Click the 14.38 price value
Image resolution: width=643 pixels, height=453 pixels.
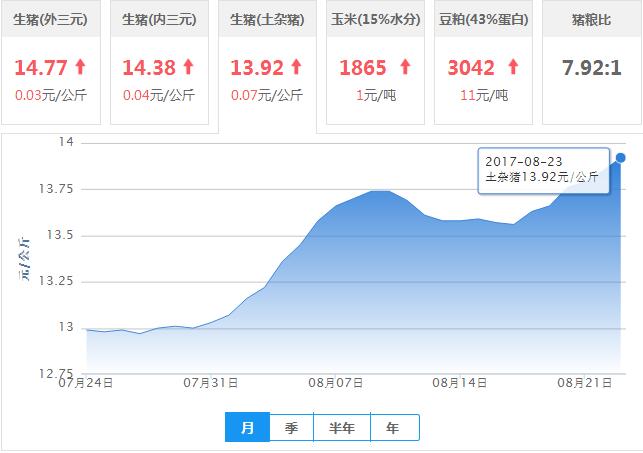pyautogui.click(x=149, y=68)
